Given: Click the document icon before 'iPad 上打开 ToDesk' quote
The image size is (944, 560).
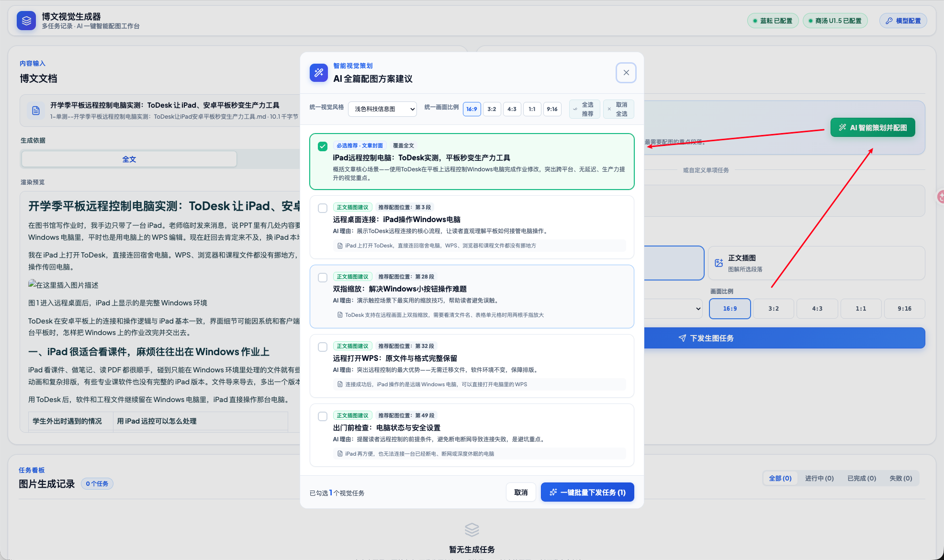Looking at the screenshot, I should (340, 246).
